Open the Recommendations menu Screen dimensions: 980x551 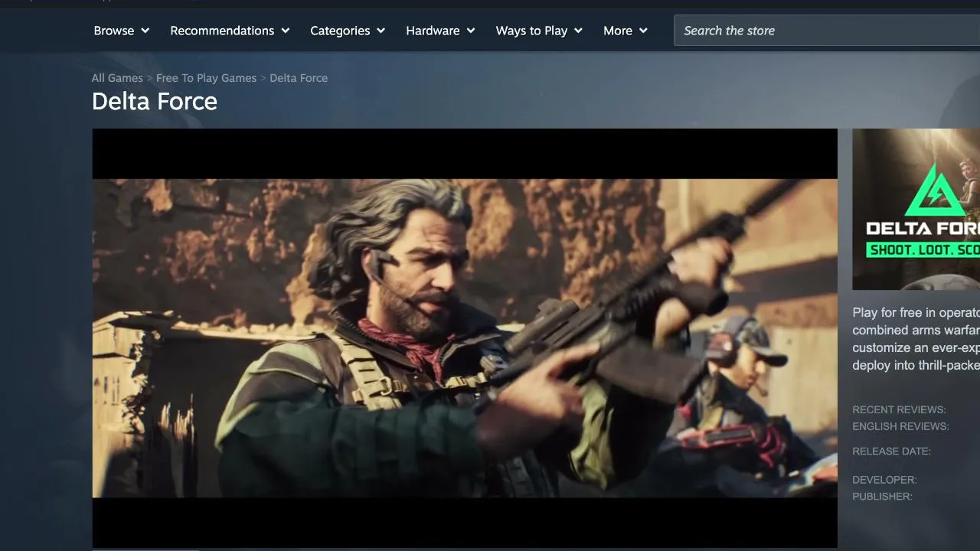pyautogui.click(x=230, y=31)
